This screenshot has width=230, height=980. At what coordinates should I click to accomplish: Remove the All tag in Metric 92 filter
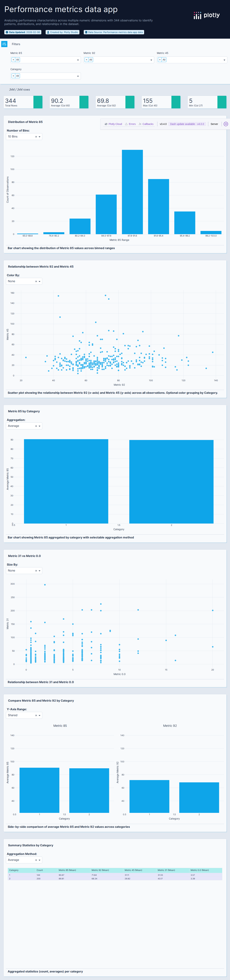tap(86, 60)
